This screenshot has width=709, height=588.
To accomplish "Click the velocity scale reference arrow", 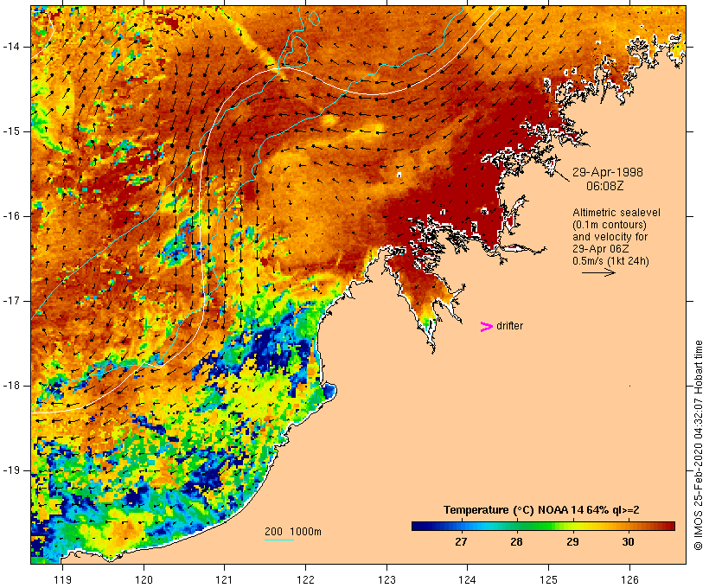I will [598, 272].
